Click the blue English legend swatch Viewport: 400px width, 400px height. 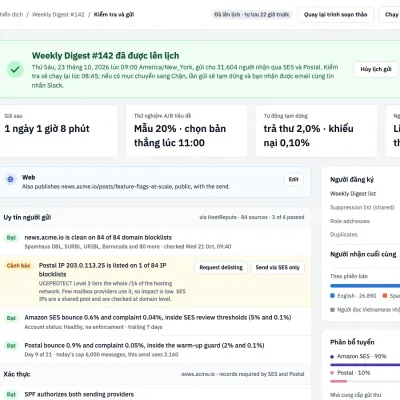coord(332,296)
